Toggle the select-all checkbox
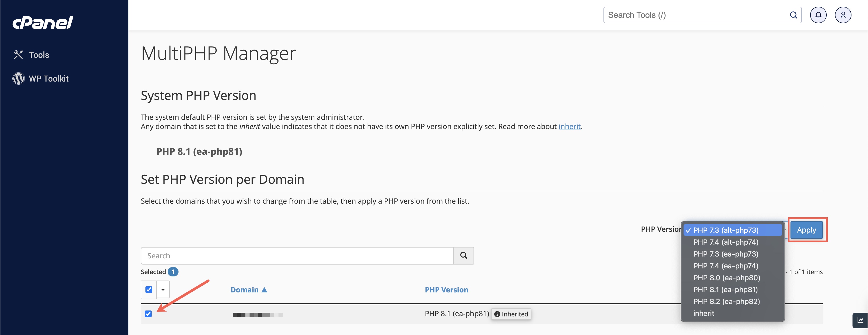This screenshot has height=335, width=868. 148,289
